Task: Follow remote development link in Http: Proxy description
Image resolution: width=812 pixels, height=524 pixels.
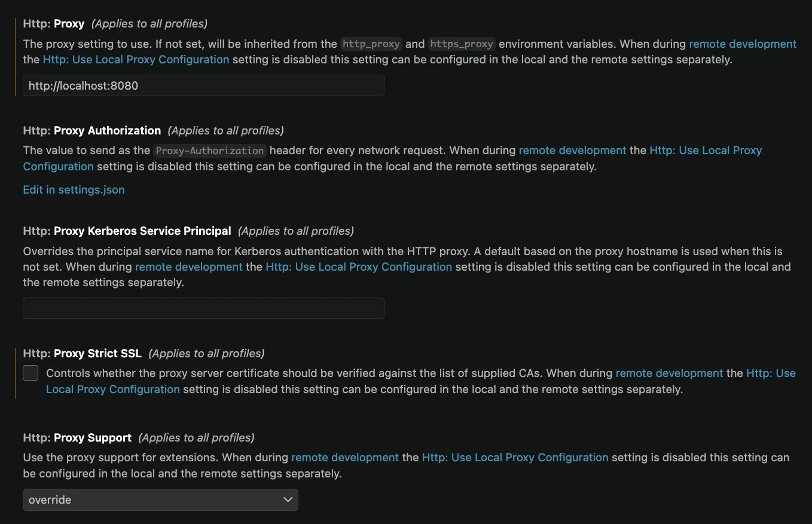Action: pos(743,44)
